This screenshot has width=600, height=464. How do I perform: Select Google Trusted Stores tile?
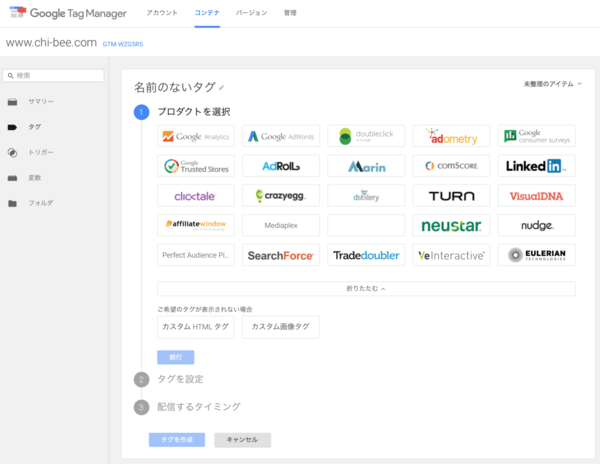click(196, 166)
